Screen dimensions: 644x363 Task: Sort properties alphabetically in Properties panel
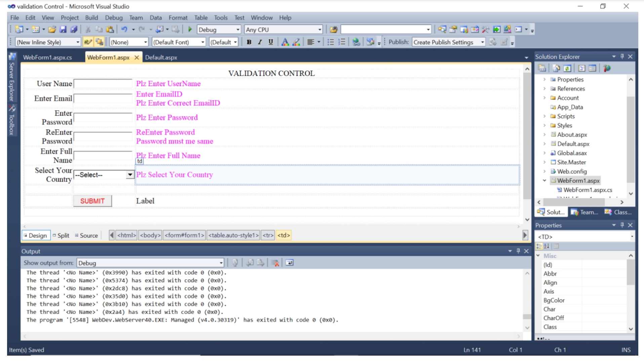point(547,246)
